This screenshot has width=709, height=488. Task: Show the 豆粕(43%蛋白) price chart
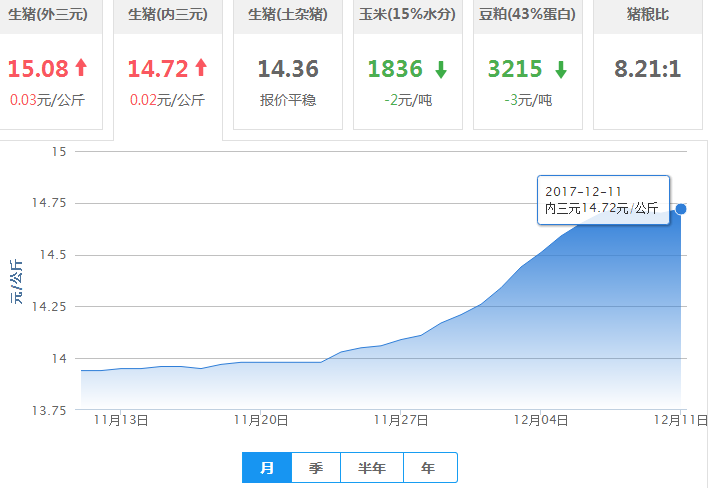528,17
